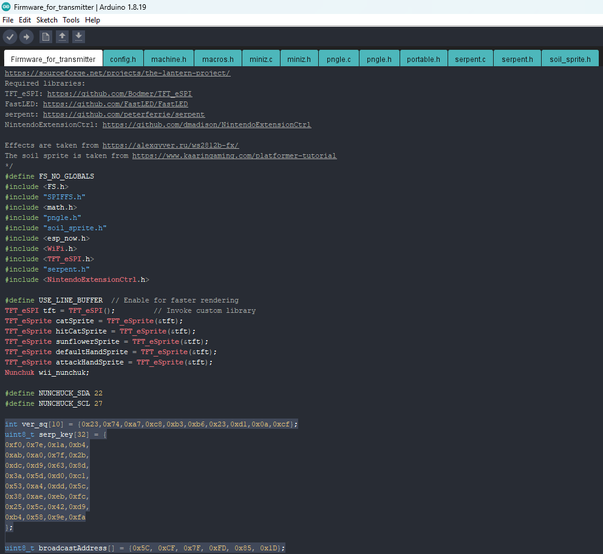Follow the peterferrie serpent GitHub link
The width and height of the screenshot is (603, 554).
(124, 115)
